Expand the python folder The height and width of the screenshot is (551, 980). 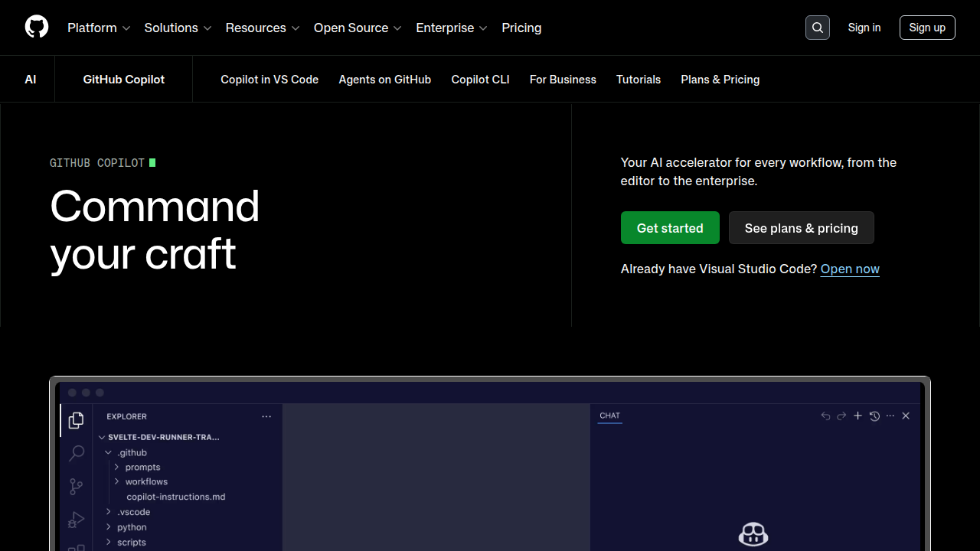point(127,527)
